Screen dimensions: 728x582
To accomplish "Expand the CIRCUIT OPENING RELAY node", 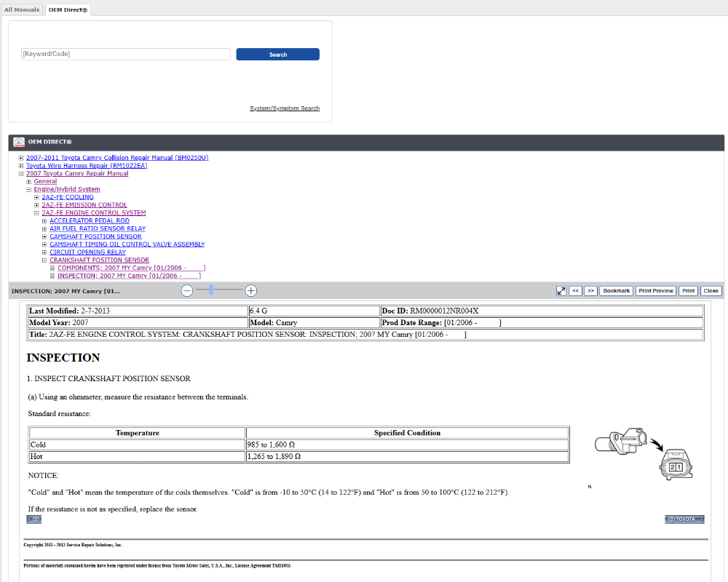I will (x=44, y=253).
